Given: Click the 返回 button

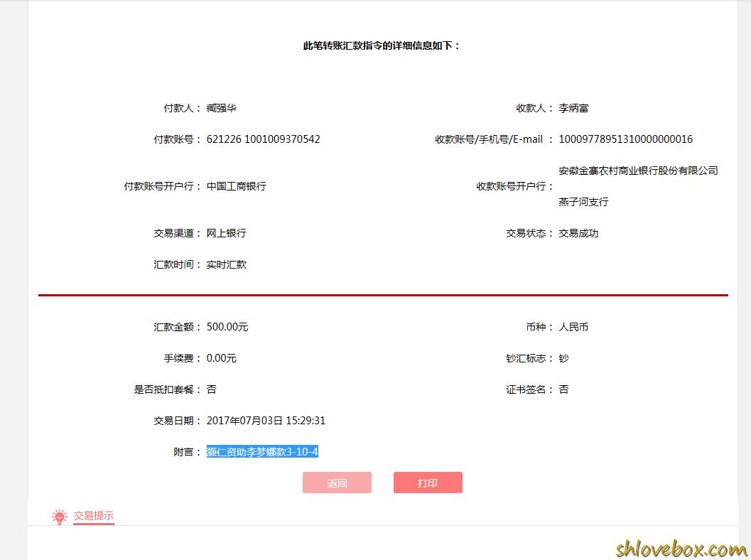Looking at the screenshot, I should (x=337, y=483).
